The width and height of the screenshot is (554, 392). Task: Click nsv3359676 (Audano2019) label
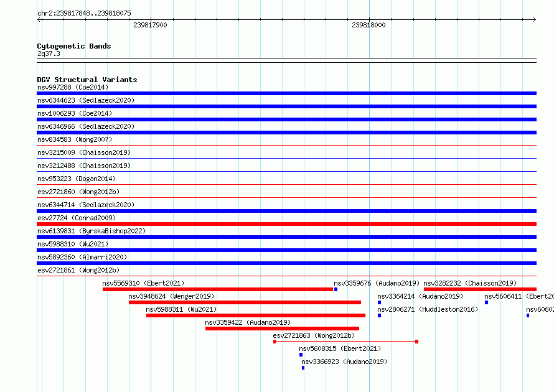point(377,283)
